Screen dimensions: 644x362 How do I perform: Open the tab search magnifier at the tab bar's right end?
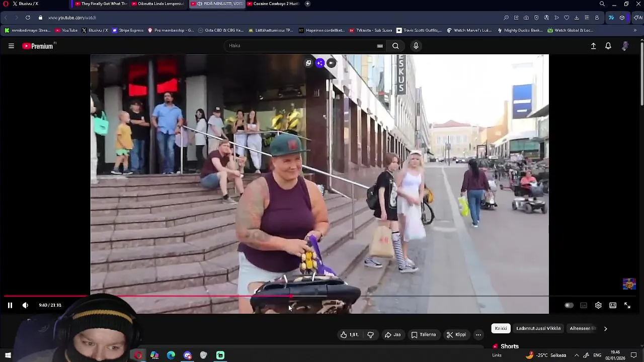(602, 4)
